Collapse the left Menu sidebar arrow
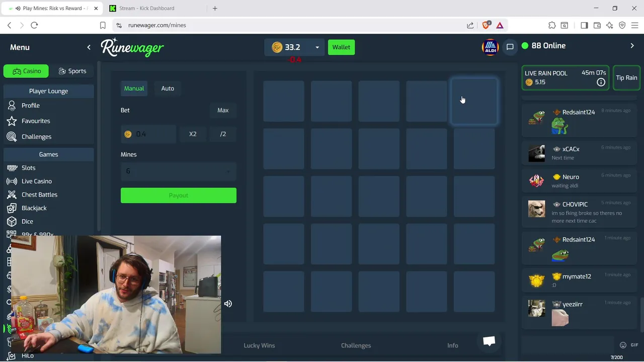The height and width of the screenshot is (362, 644). pyautogui.click(x=89, y=47)
